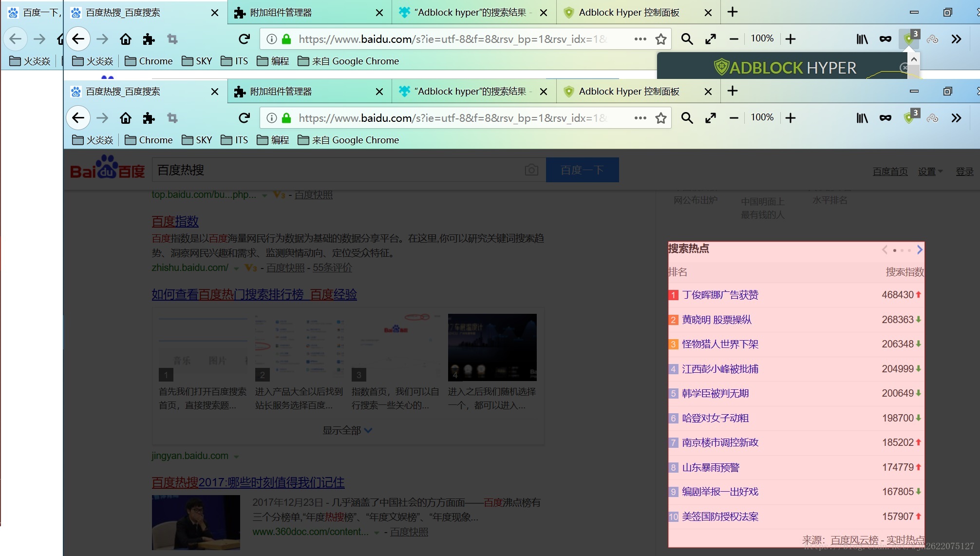Click puzzle add-ons icon in front window toolbar
The height and width of the screenshot is (556, 980).
pyautogui.click(x=149, y=118)
